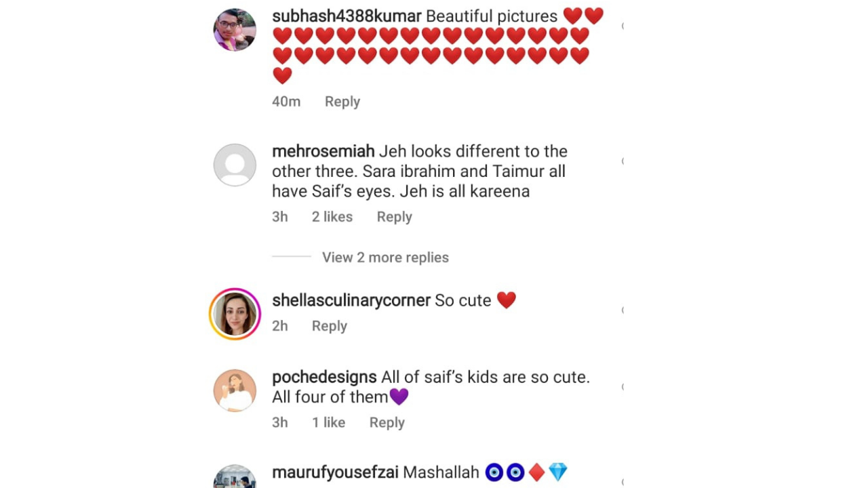The image size is (868, 488).
Task: View shellasculinarycorner's story ring avatar
Action: click(x=235, y=314)
